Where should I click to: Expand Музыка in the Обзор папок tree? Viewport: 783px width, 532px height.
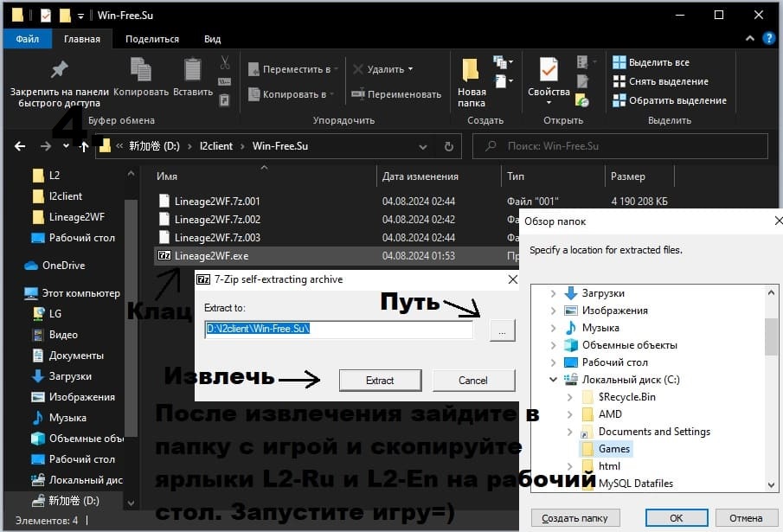pos(554,329)
